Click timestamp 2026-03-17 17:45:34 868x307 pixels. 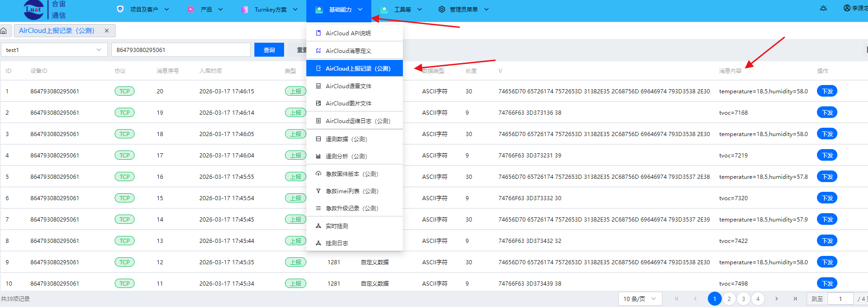point(227,283)
